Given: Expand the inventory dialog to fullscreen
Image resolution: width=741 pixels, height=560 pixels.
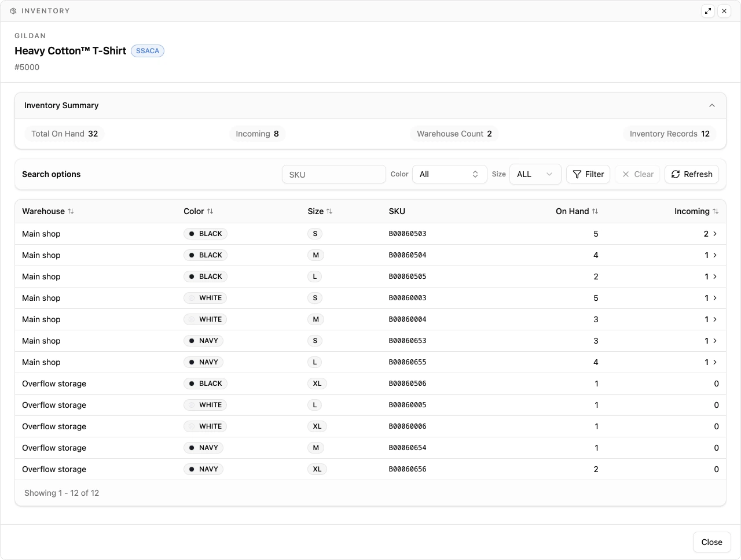Looking at the screenshot, I should coord(708,11).
